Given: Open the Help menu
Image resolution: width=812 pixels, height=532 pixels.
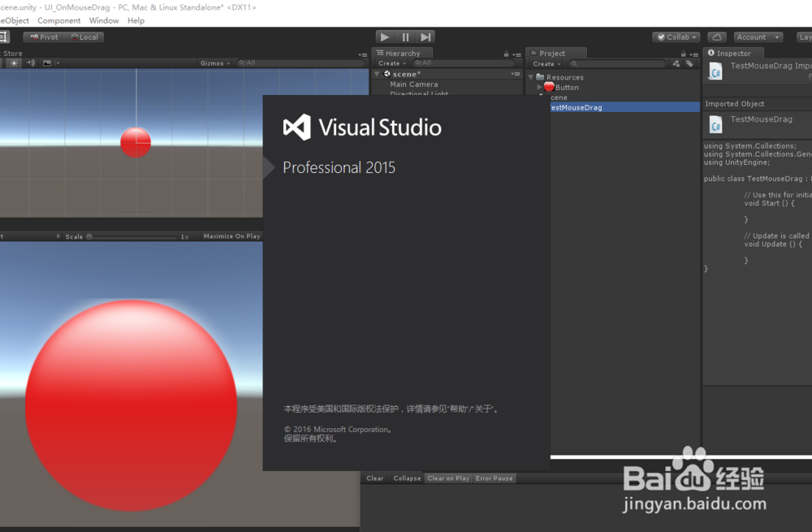Looking at the screenshot, I should point(136,21).
